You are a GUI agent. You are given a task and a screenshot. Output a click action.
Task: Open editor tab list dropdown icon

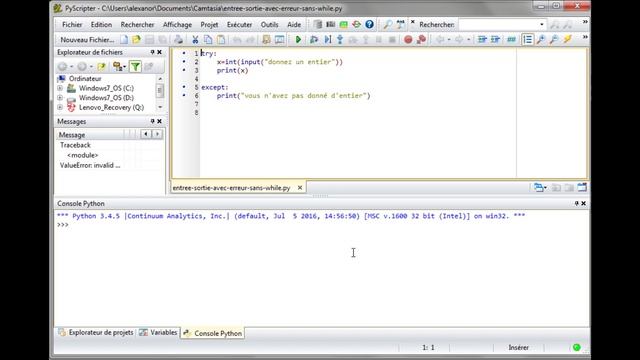[x=540, y=187]
